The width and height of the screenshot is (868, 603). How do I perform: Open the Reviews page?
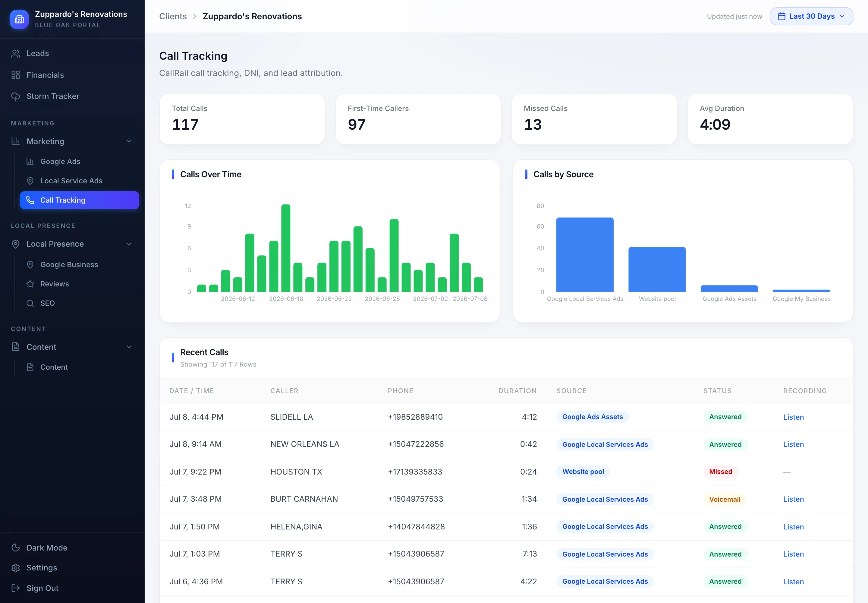[79, 284]
